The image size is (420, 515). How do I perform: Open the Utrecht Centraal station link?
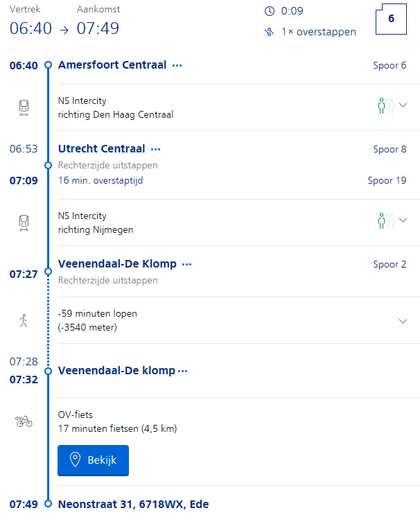[x=101, y=149]
